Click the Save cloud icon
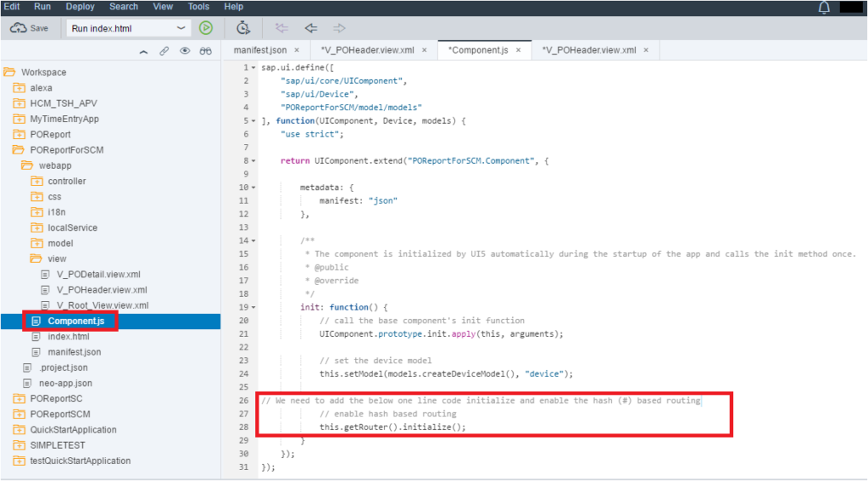This screenshot has width=868, height=481. click(x=19, y=28)
